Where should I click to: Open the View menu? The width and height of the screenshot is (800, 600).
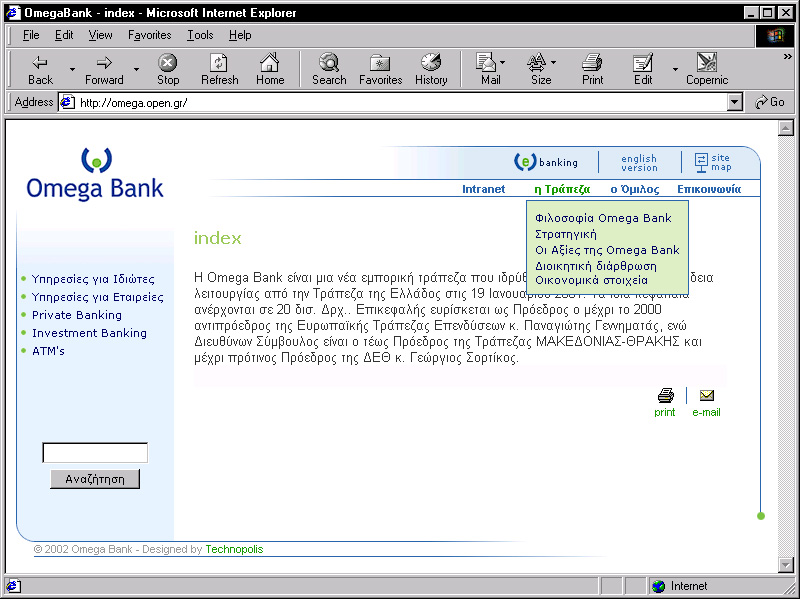[100, 35]
